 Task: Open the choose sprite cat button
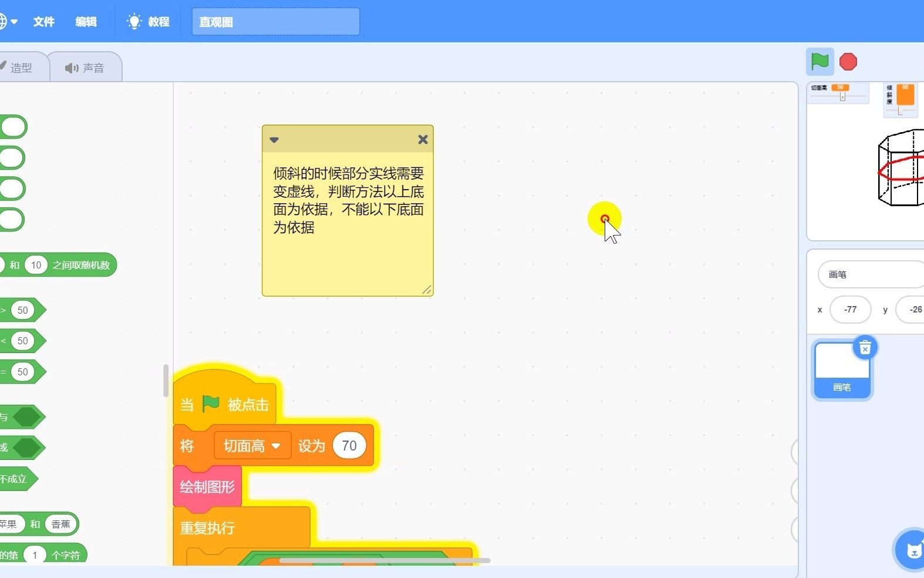point(912,550)
